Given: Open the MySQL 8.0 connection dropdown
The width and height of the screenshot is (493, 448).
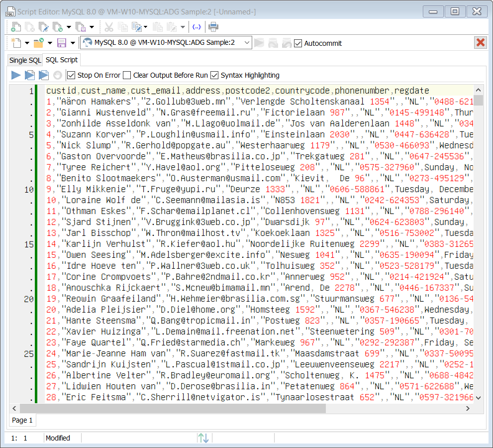Looking at the screenshot, I should coord(247,43).
